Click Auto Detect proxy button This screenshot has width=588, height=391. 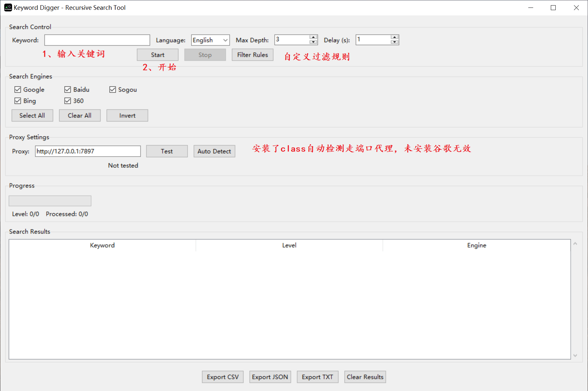coord(214,151)
